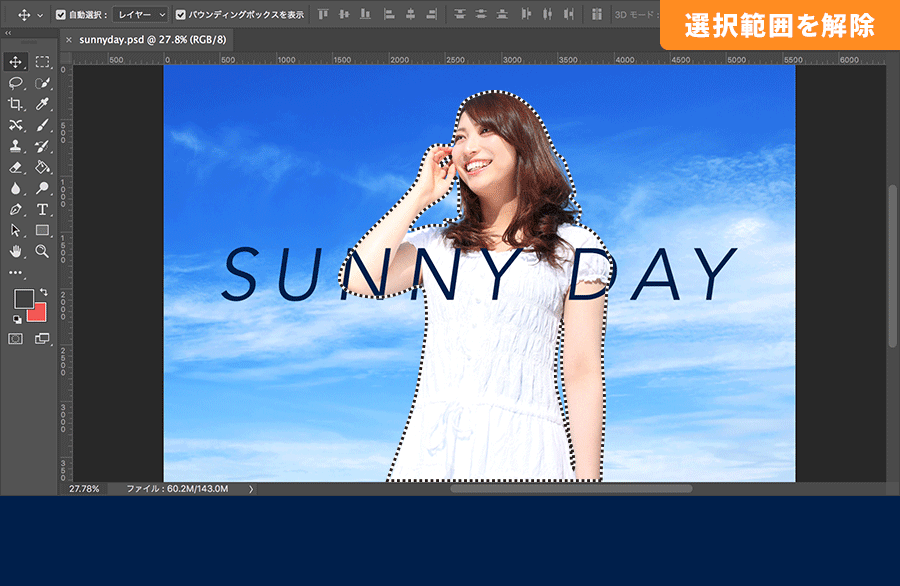Click the auto-align layers icon

pyautogui.click(x=597, y=14)
